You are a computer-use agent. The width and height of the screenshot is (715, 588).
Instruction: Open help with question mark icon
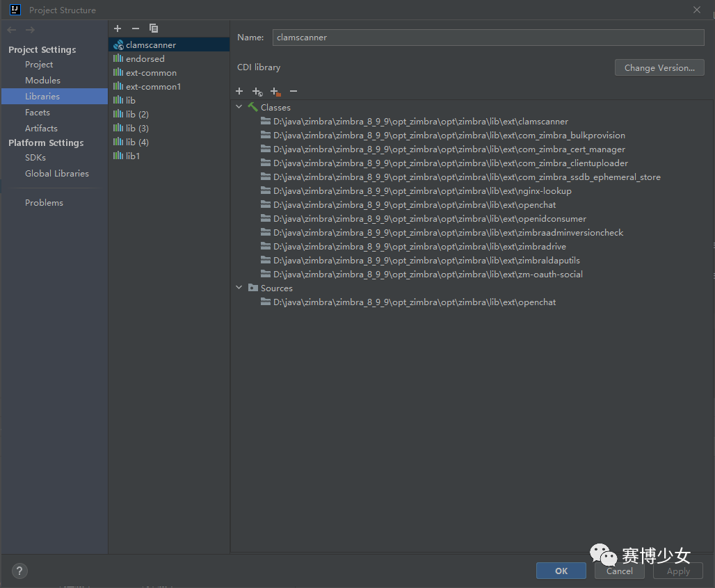(x=19, y=571)
